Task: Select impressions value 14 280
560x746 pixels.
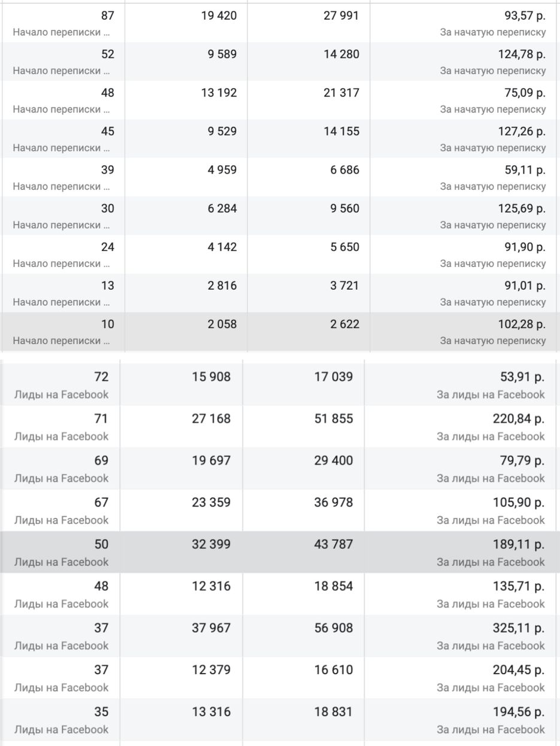Action: click(341, 54)
